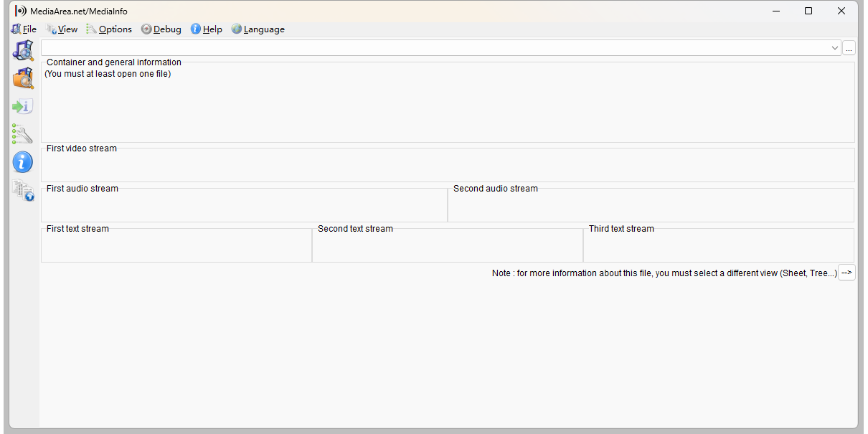Viewport: 868px width, 434px height.
Task: Click 'Third text stream' label
Action: [621, 229]
